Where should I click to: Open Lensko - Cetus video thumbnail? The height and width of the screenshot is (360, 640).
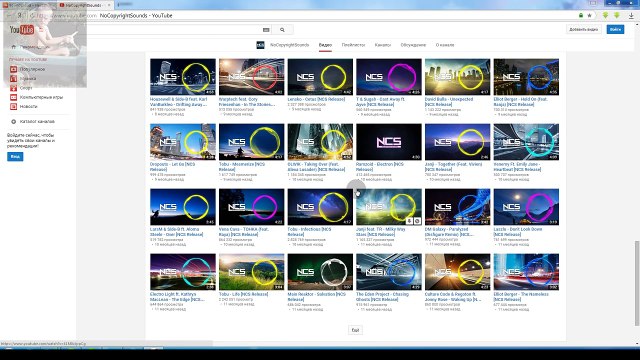tap(320, 77)
